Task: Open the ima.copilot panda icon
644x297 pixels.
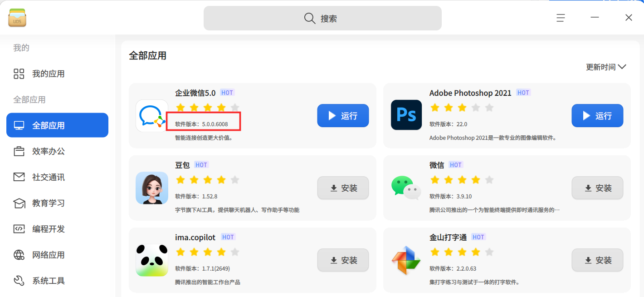Action: pos(152,260)
